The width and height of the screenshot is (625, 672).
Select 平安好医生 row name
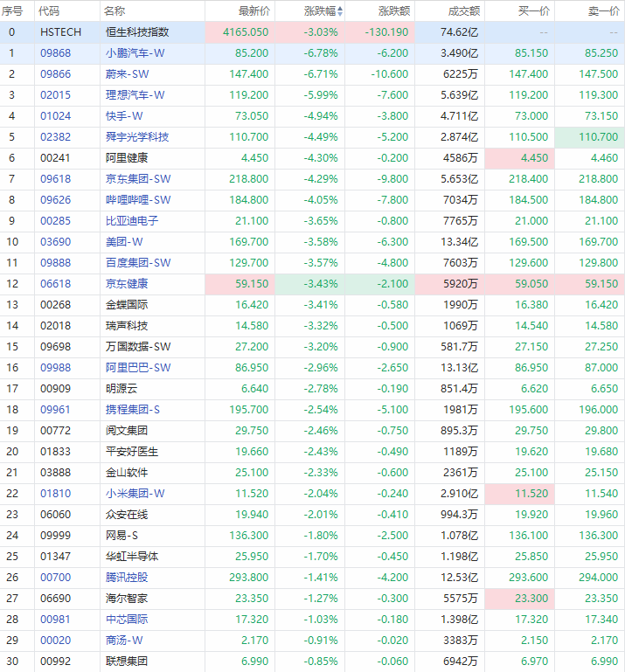tap(132, 452)
